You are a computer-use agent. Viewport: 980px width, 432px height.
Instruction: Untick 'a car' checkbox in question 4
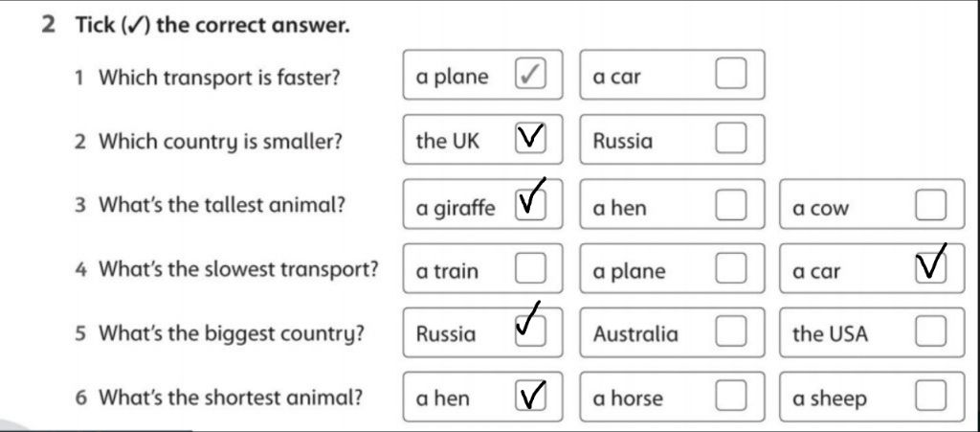coord(931,269)
